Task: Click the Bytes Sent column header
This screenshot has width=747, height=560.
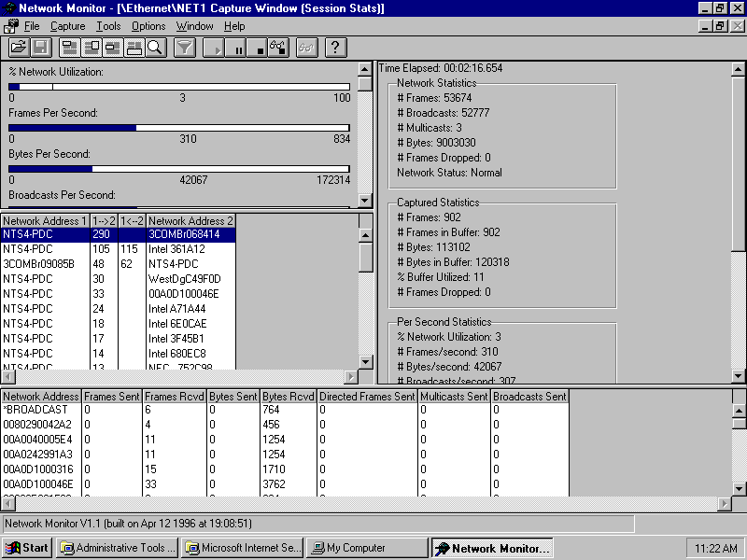Action: tap(233, 397)
